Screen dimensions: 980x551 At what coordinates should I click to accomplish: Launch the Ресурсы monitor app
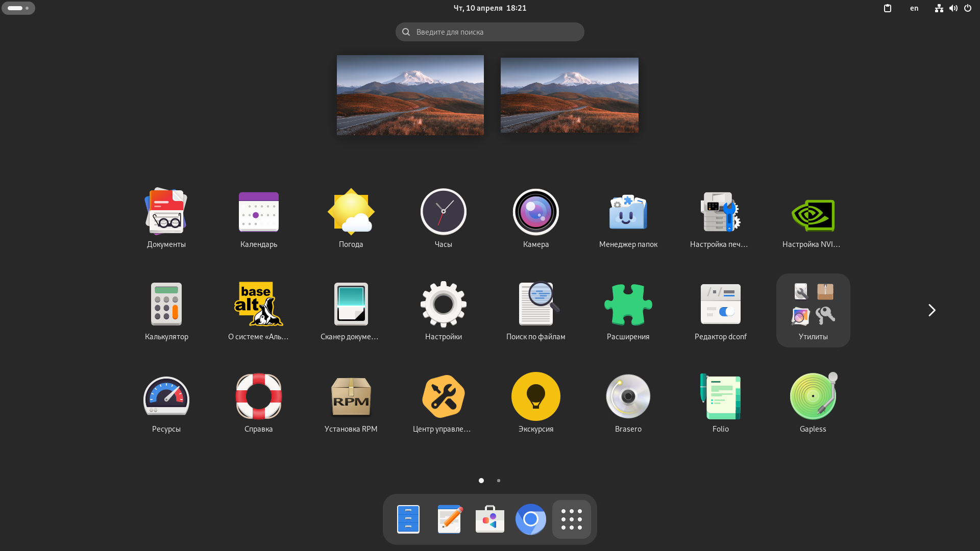pyautogui.click(x=166, y=403)
